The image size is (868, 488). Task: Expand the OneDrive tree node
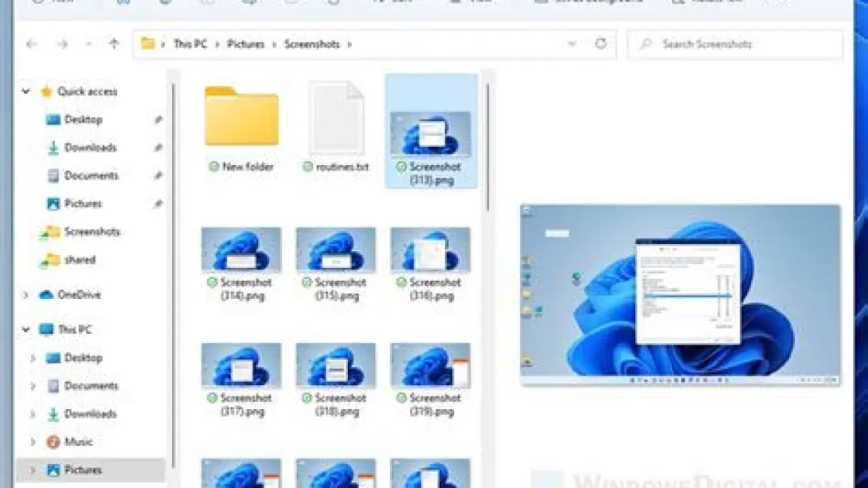point(27,295)
